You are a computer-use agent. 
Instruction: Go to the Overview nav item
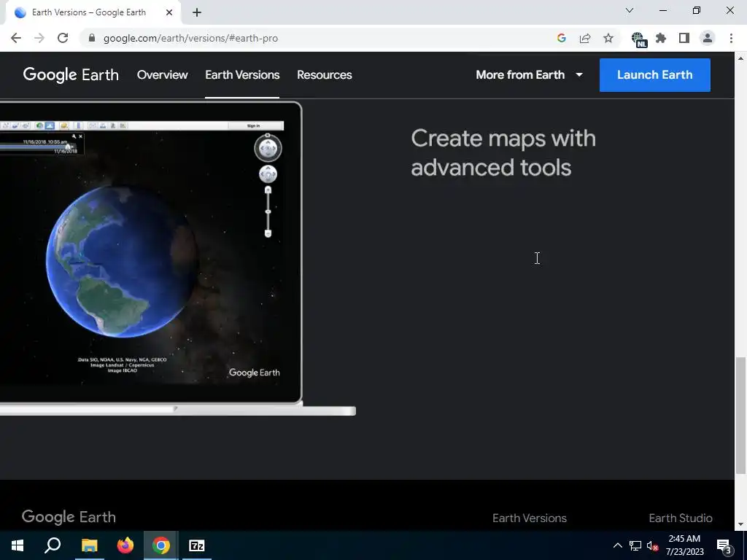point(163,75)
